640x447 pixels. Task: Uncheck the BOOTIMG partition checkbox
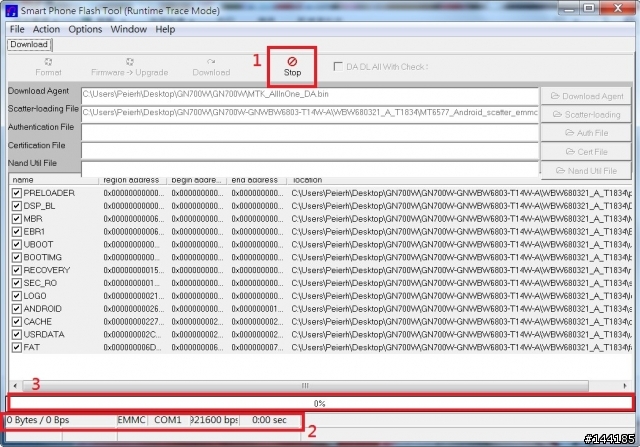(x=16, y=258)
